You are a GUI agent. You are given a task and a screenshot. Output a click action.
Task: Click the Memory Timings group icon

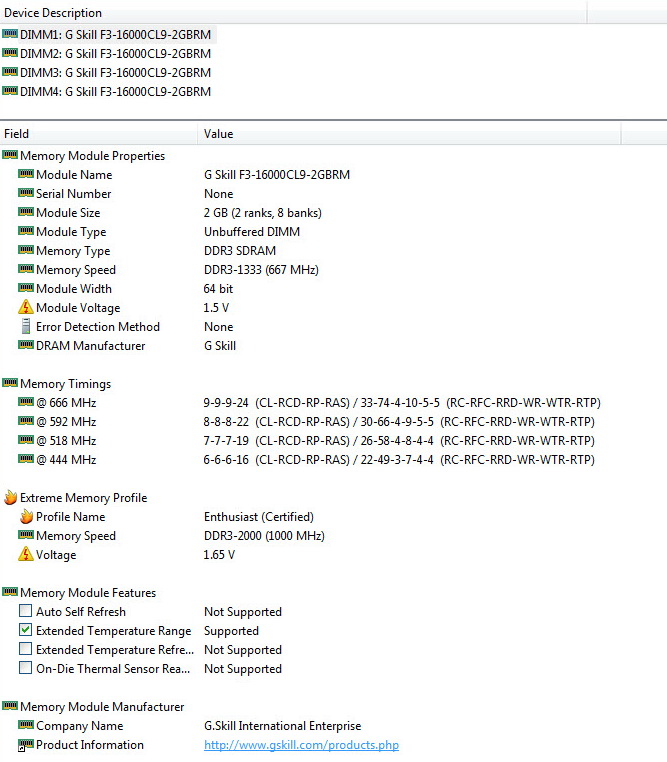tap(10, 383)
